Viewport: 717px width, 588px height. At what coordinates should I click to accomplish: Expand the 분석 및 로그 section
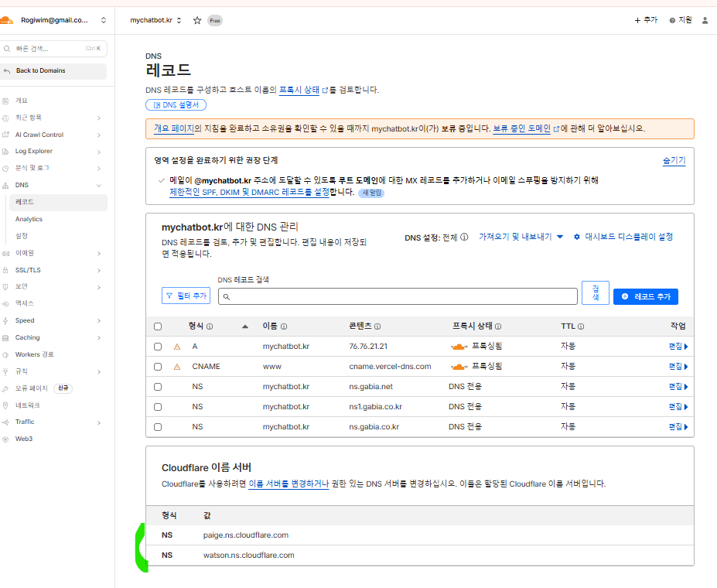tap(99, 168)
